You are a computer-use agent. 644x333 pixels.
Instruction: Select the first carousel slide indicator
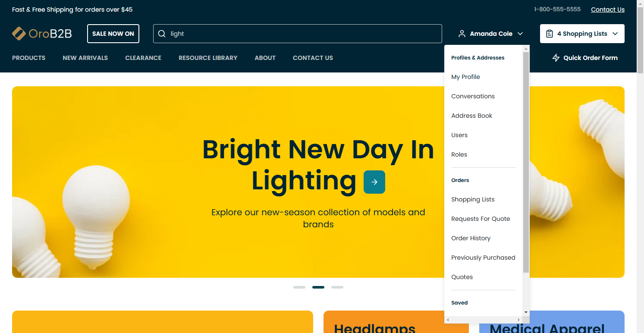(299, 287)
